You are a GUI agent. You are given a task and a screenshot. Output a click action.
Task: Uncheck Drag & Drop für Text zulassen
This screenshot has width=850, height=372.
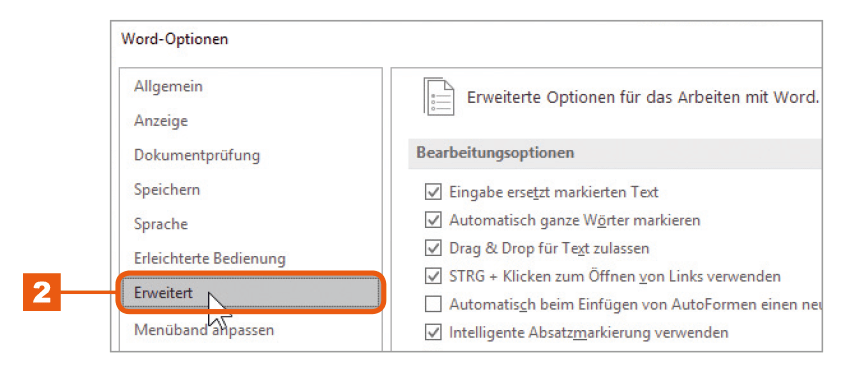point(433,248)
